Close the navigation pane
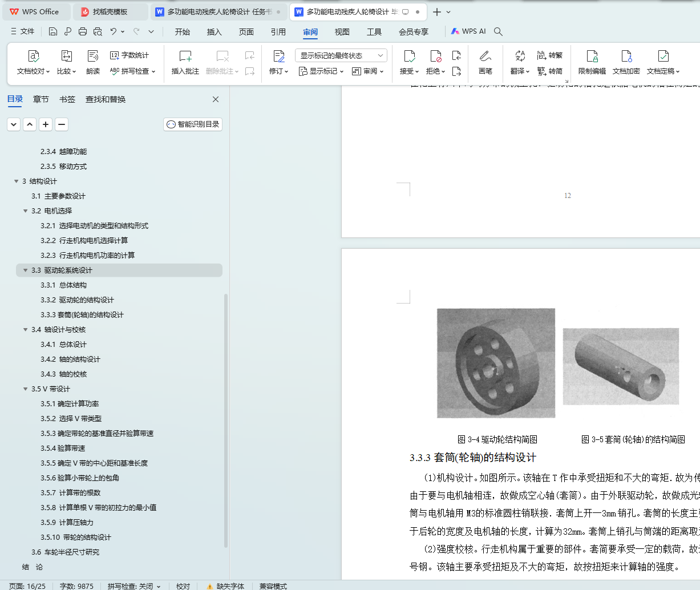This screenshot has height=590, width=700. pos(216,99)
